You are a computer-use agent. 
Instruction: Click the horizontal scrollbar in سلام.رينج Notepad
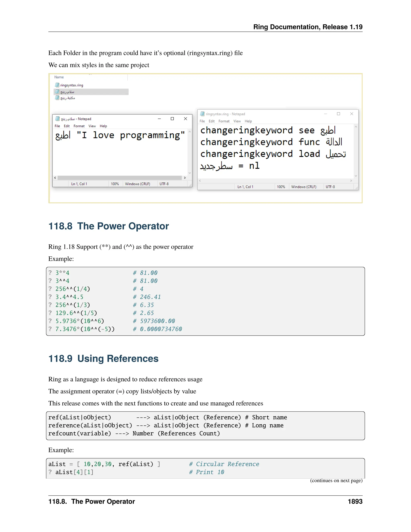[x=120, y=178]
